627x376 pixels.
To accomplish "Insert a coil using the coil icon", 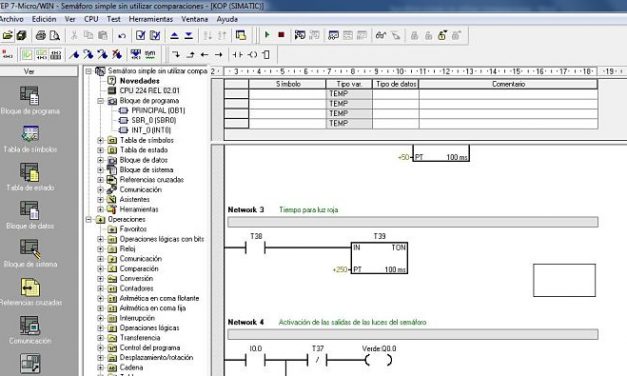I will click(252, 54).
